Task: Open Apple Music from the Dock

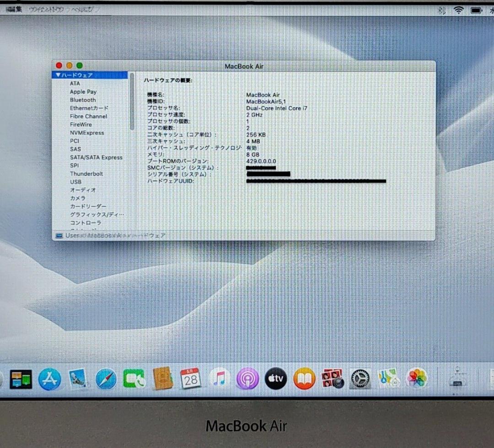Action: (x=220, y=378)
